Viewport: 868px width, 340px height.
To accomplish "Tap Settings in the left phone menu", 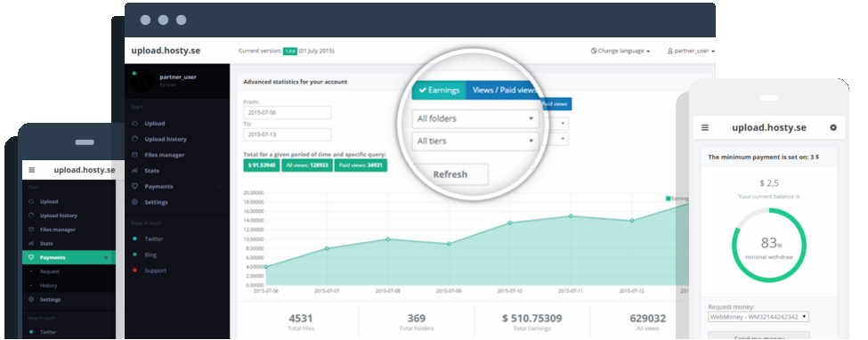I will (x=50, y=300).
